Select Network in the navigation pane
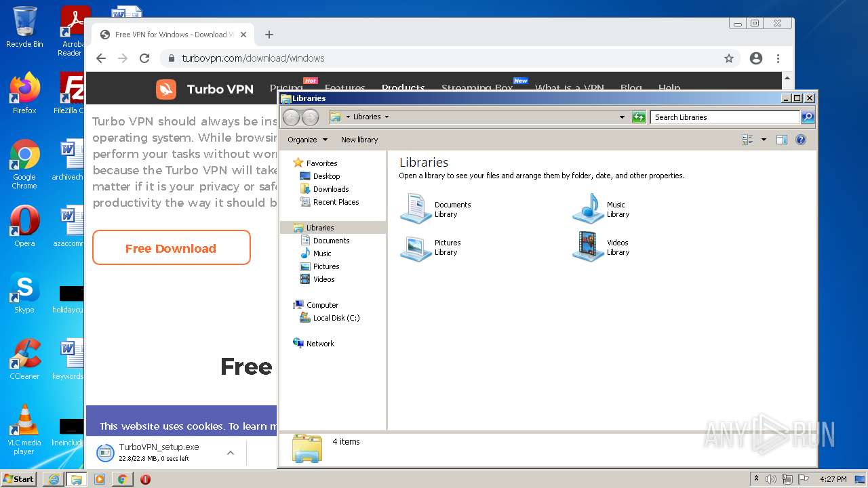Viewport: 868px width, 488px height. (313, 344)
